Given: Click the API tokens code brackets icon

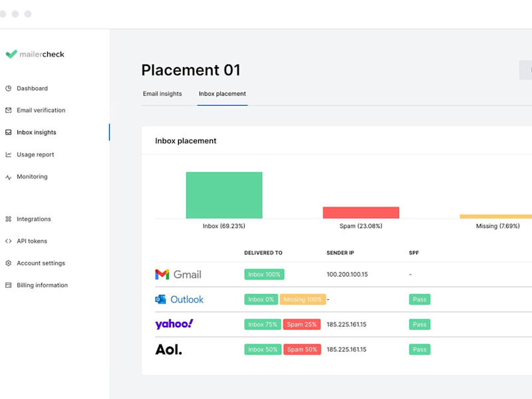Looking at the screenshot, I should pyautogui.click(x=9, y=241).
